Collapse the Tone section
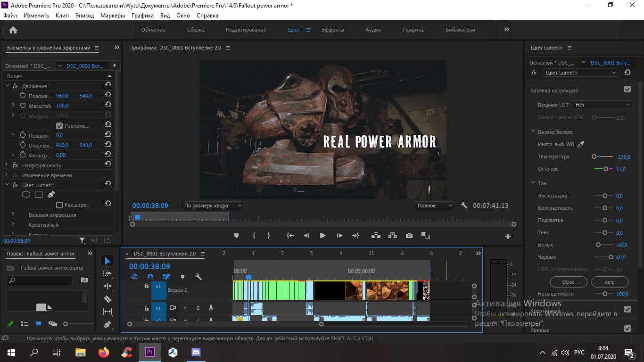 (x=533, y=183)
